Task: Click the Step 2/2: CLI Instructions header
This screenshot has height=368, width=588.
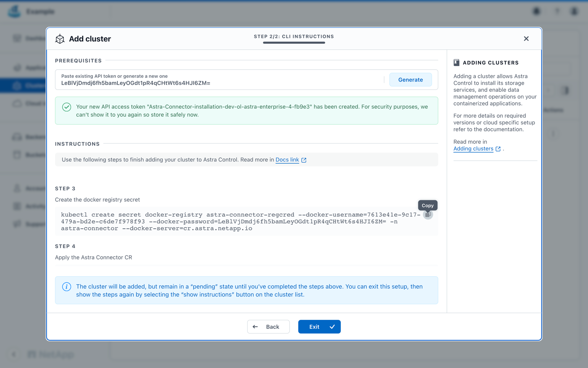Action: [x=294, y=37]
